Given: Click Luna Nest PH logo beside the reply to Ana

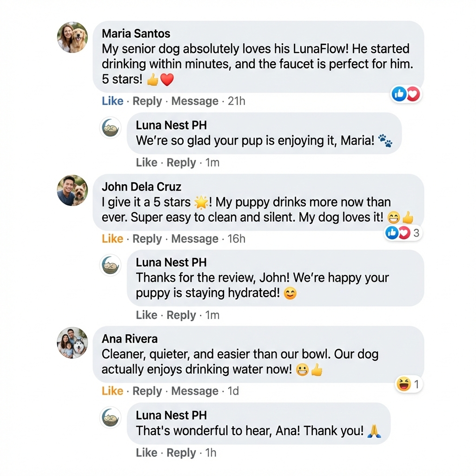Looking at the screenshot, I should tap(111, 417).
